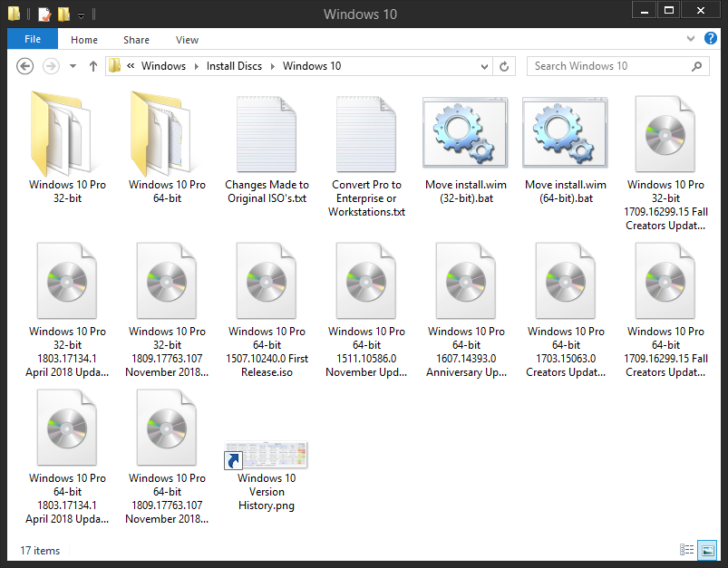
Task: Select 64-bit 1803.17134.1 April 2018 disc image
Action: pyautogui.click(x=67, y=427)
